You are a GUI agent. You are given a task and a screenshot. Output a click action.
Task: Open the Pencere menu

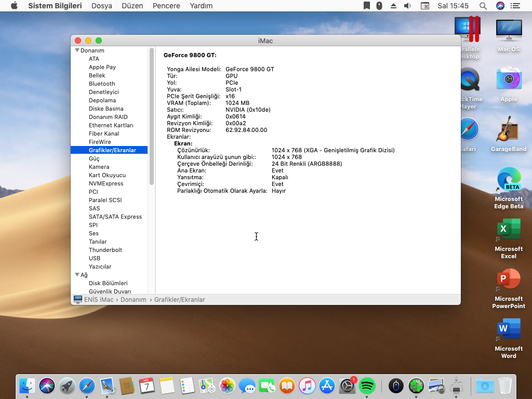point(166,6)
